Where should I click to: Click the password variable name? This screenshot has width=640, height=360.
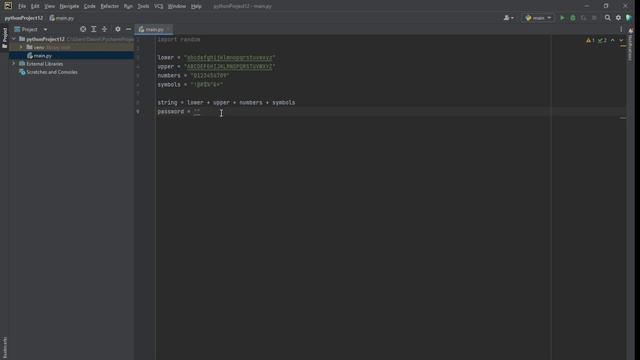point(171,111)
